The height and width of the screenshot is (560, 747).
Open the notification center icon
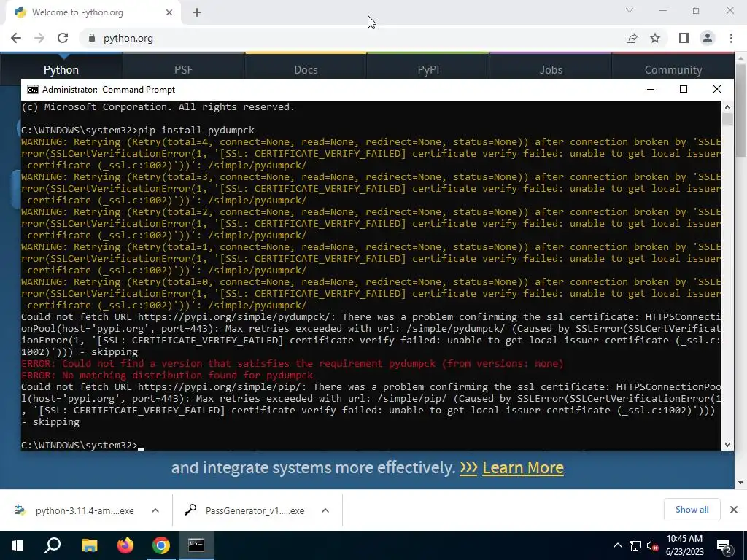click(x=724, y=545)
